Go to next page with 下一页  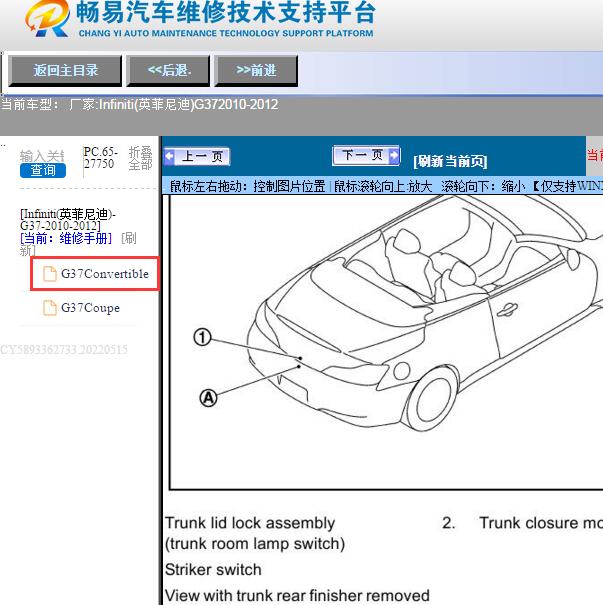pyautogui.click(x=366, y=155)
